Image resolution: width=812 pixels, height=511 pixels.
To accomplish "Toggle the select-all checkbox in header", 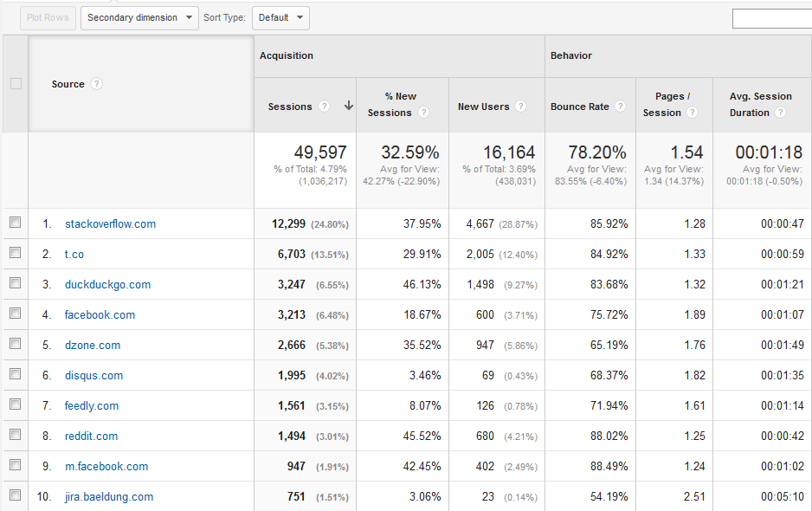I will click(x=16, y=83).
